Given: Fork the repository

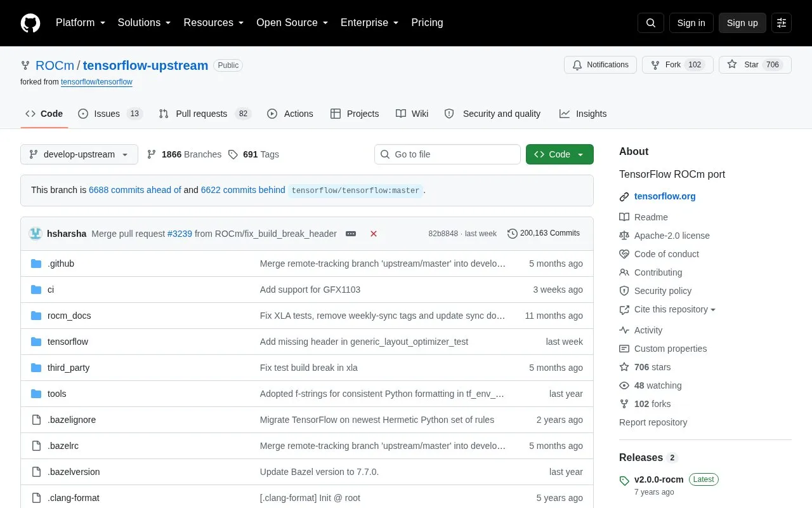Looking at the screenshot, I should (x=678, y=65).
